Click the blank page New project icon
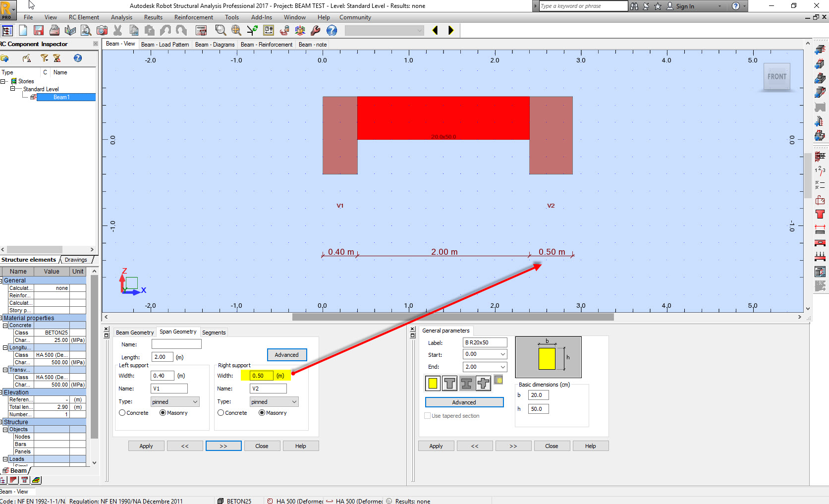The width and height of the screenshot is (829, 504). [x=23, y=30]
